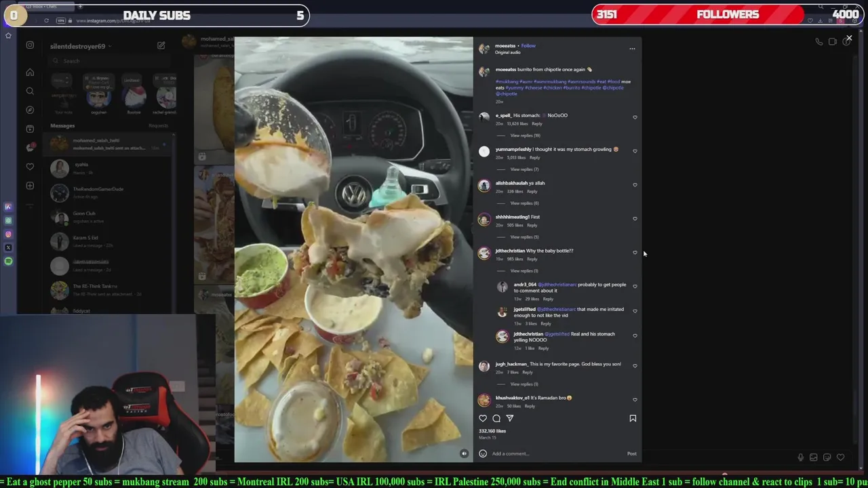Viewport: 868px width, 488px height.
Task: Expand View replies (6) under alishbakhaulah
Action: point(524,203)
